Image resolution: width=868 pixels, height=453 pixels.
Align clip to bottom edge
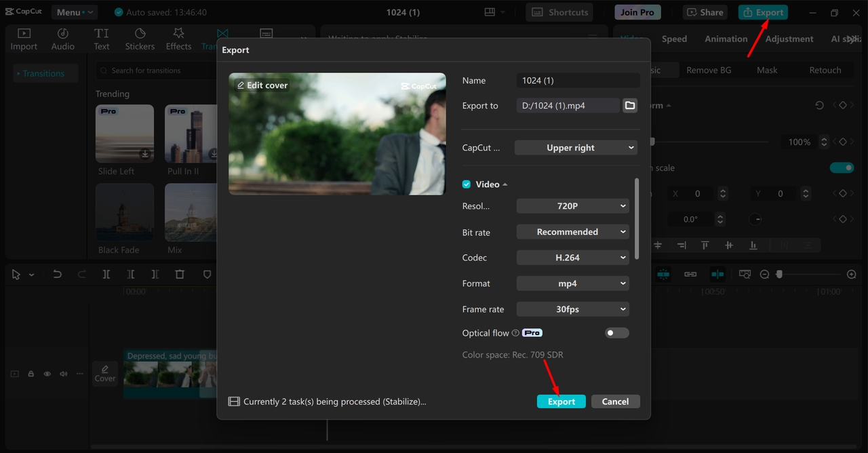tap(753, 245)
